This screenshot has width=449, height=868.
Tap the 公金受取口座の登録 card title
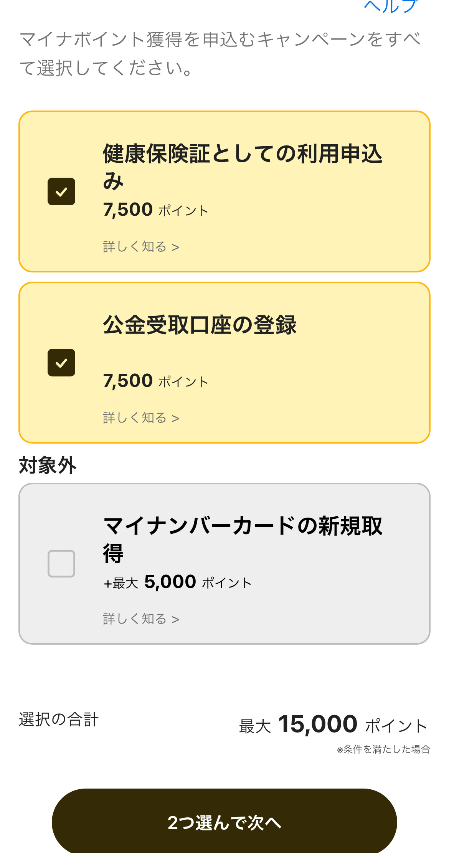[200, 325]
